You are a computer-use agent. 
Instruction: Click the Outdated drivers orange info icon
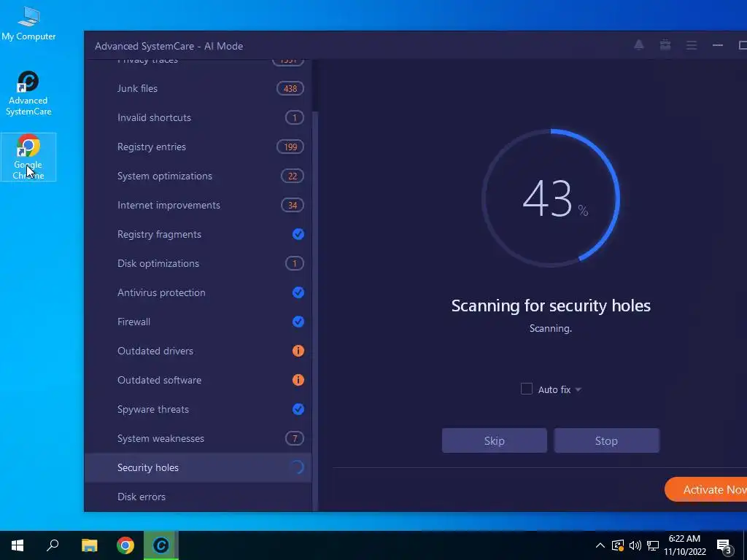[x=298, y=351]
